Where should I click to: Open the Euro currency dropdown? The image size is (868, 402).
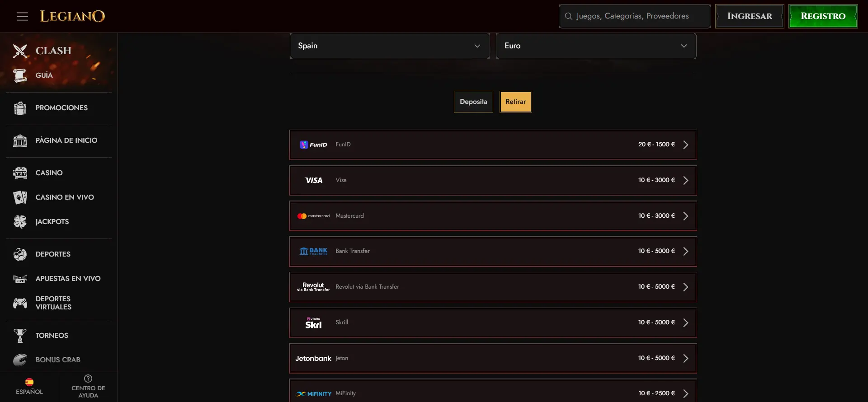(x=596, y=46)
